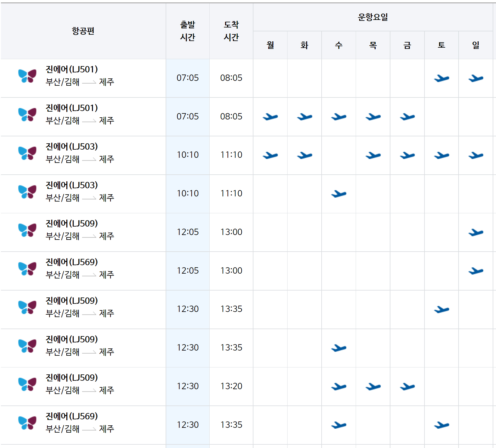The image size is (496, 448).
Task: Click 12:30 departure in the 13:20 arrival row
Action: [188, 386]
